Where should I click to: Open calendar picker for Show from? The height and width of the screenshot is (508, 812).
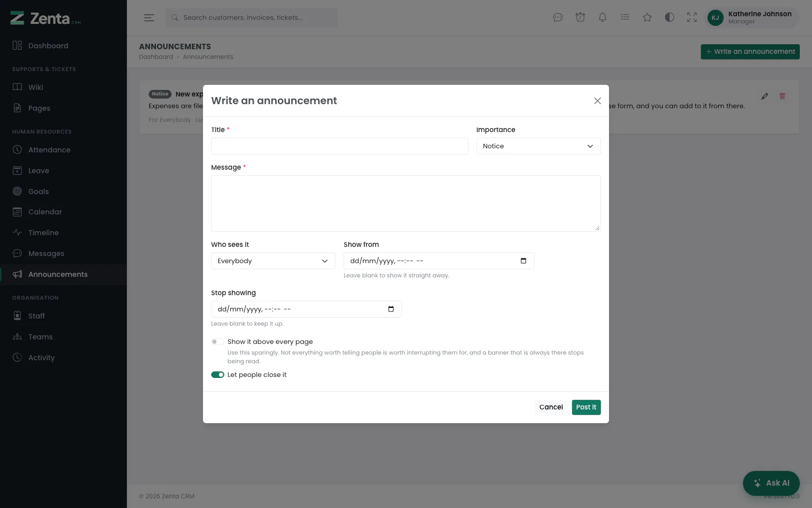523,261
